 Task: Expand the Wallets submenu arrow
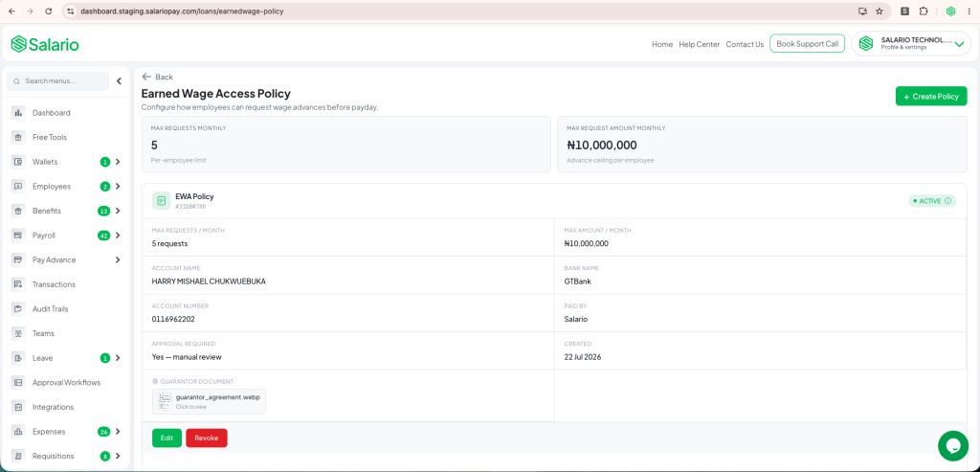tap(118, 162)
